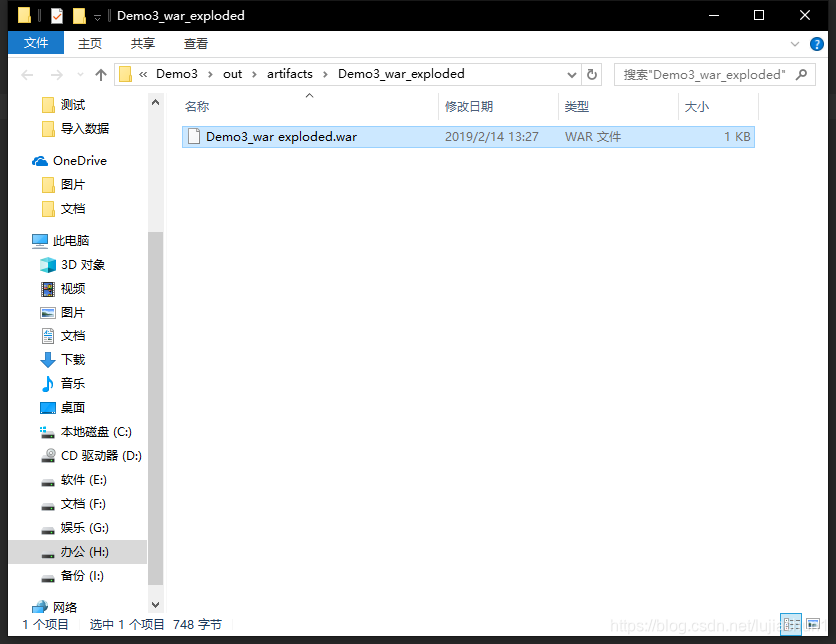Click Demo3_war_exploded in the address bar

point(401,74)
